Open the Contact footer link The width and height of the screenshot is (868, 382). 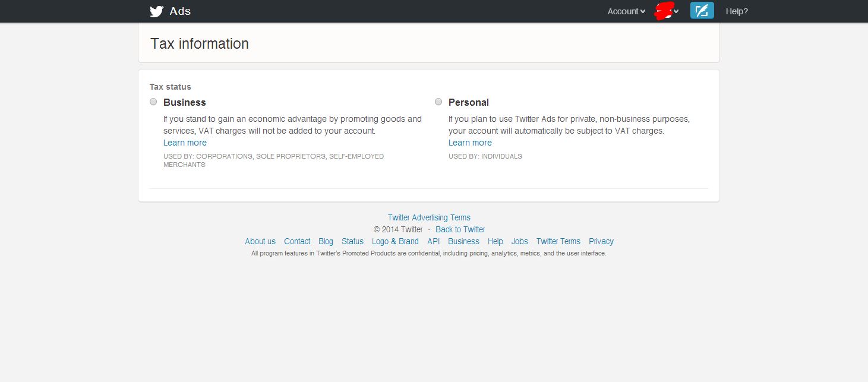297,241
